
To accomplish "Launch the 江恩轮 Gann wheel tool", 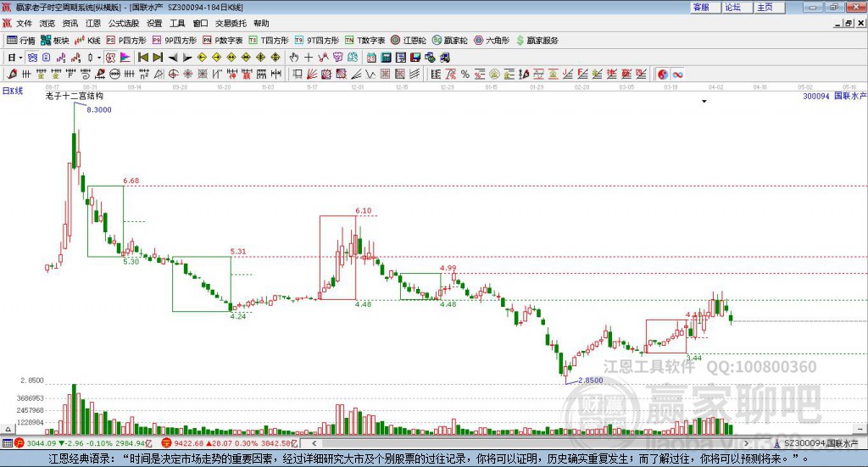I will (409, 40).
